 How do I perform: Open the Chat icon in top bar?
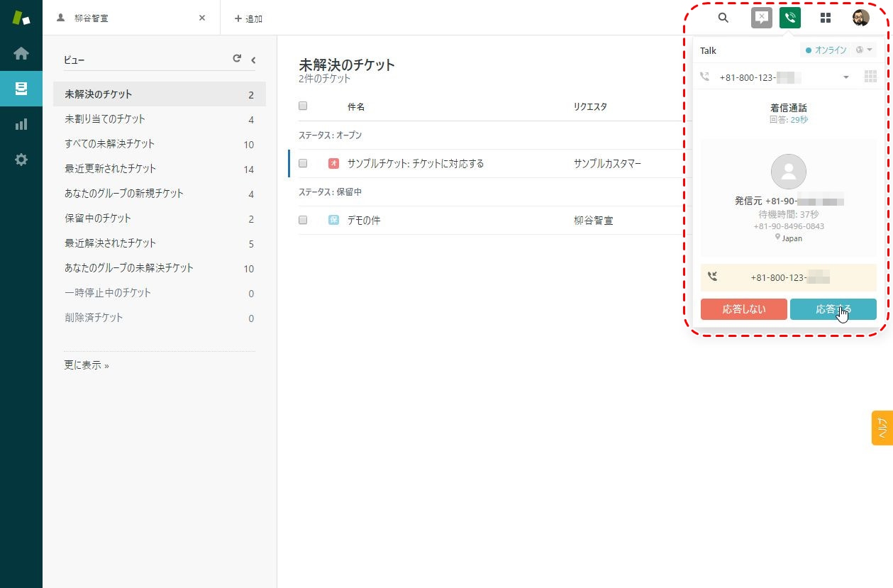pyautogui.click(x=762, y=18)
